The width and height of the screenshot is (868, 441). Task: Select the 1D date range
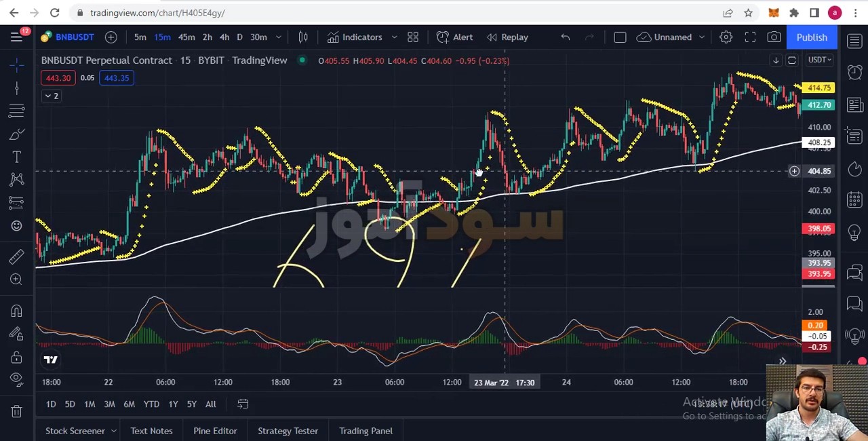51,404
